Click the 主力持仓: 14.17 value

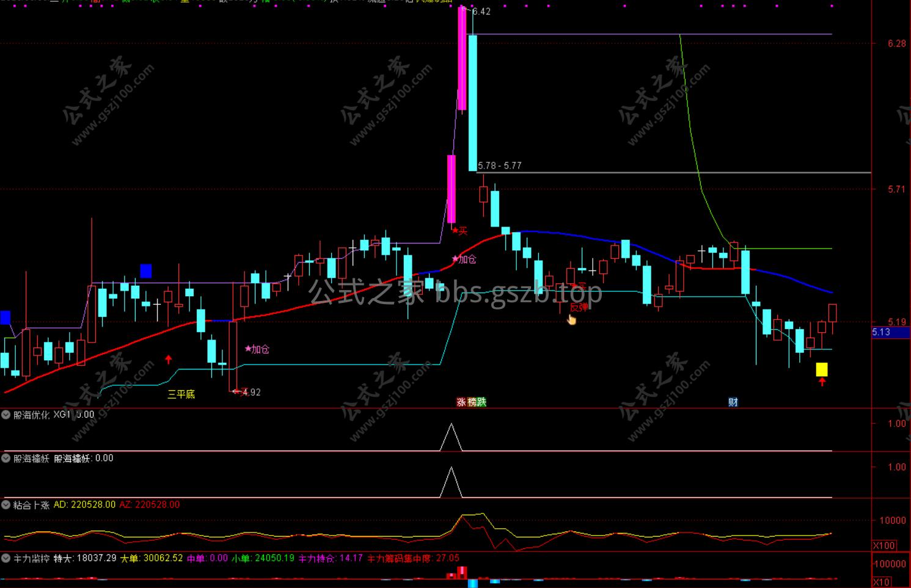331,558
